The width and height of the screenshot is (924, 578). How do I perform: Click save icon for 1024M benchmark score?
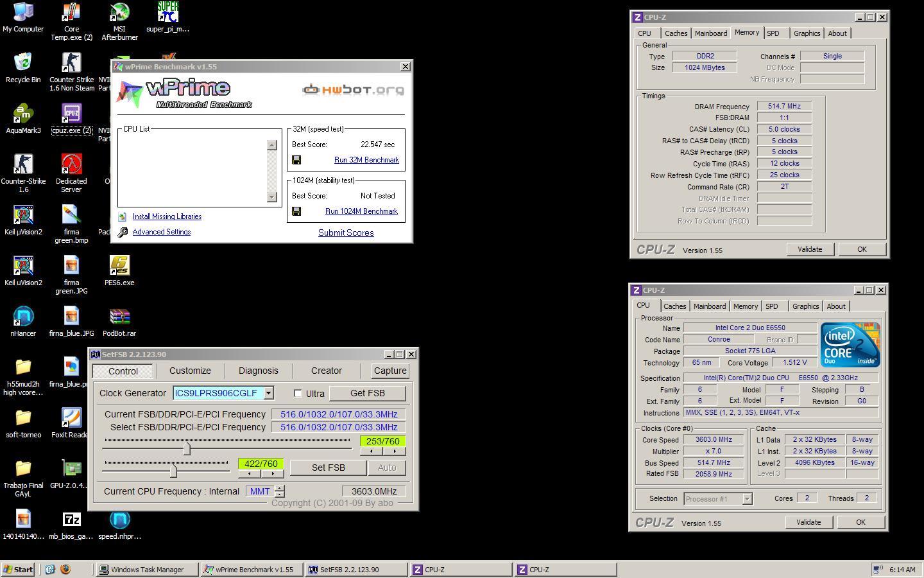[x=296, y=211]
